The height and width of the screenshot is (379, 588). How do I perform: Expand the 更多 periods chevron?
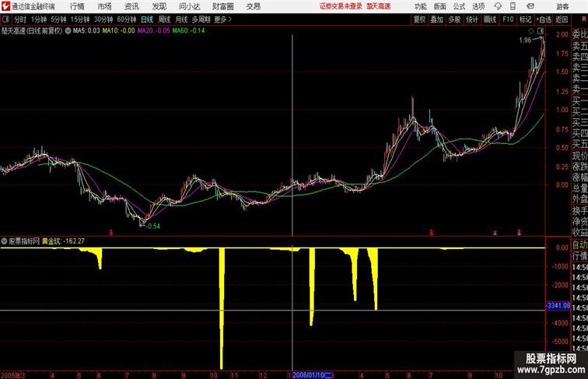tap(230, 19)
